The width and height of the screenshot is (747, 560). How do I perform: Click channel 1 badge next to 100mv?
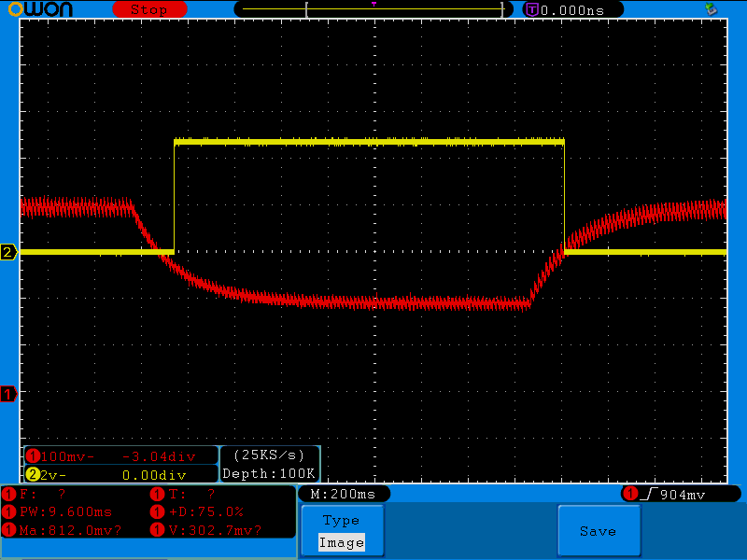33,456
